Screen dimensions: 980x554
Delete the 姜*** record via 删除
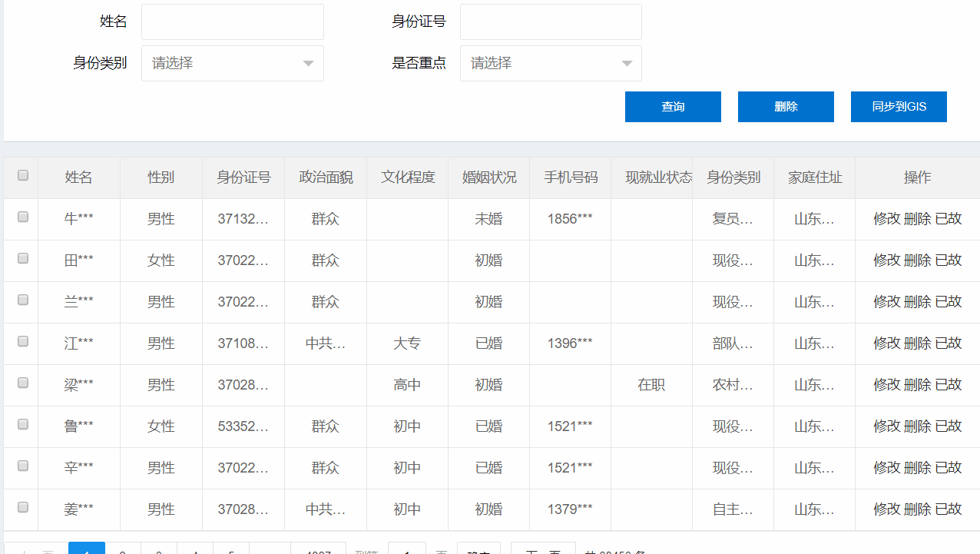[917, 509]
